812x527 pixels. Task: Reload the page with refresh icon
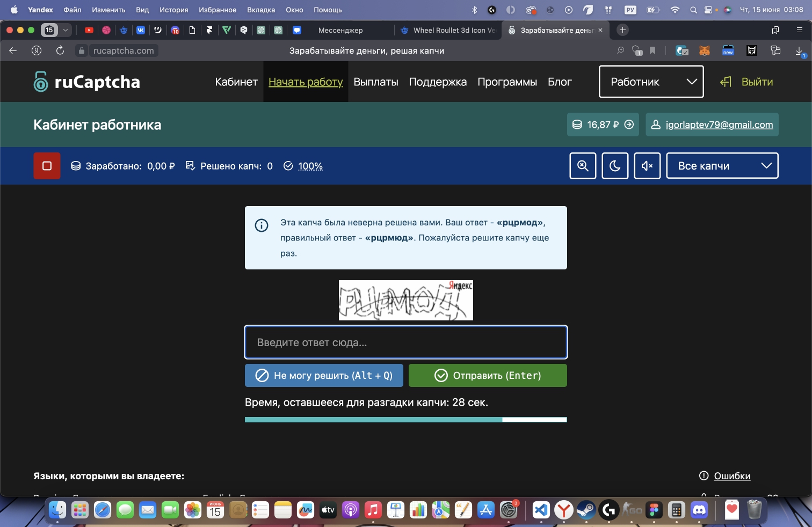point(60,50)
